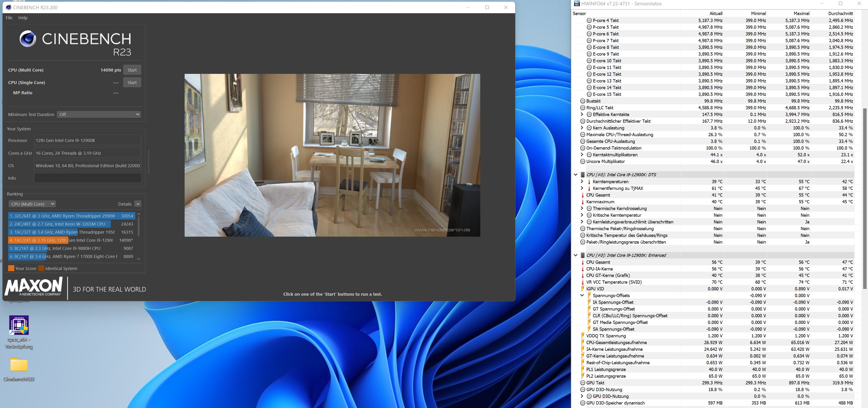
Task: Start the CPU Multi Core benchmark
Action: 132,70
